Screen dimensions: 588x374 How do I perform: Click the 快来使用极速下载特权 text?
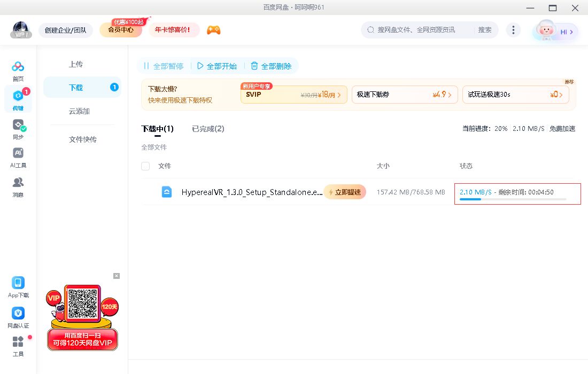point(180,100)
